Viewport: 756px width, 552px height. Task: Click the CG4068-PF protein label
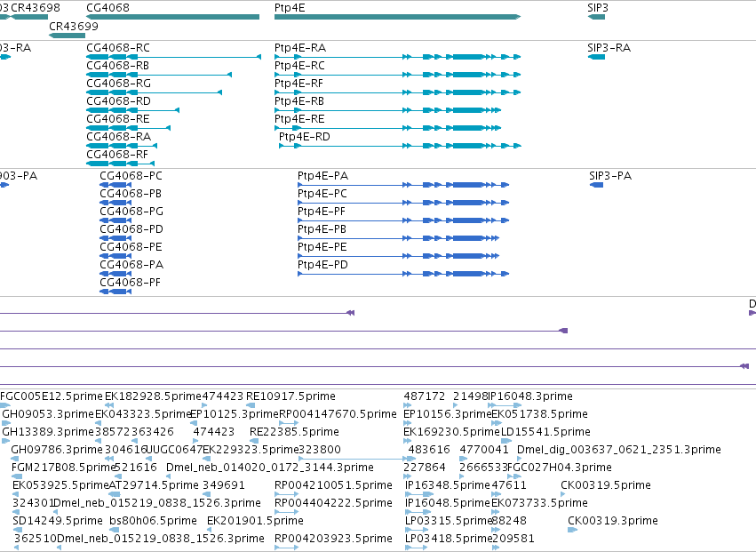(x=130, y=284)
